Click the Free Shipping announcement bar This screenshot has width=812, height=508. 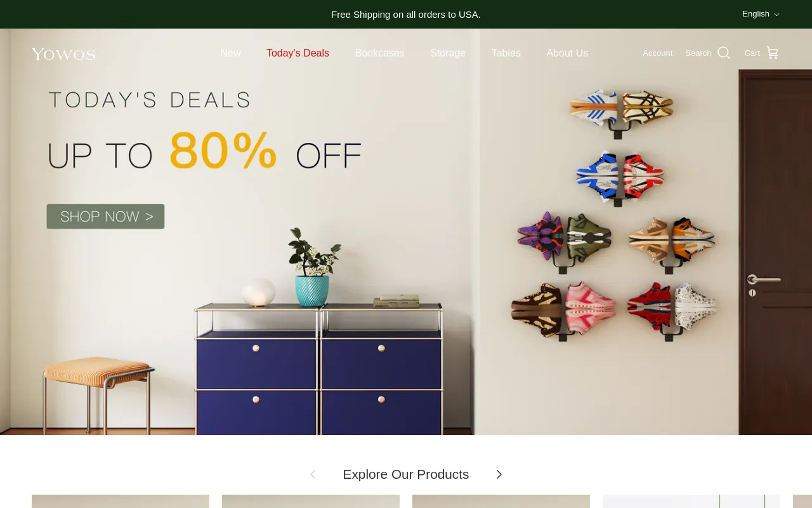406,14
